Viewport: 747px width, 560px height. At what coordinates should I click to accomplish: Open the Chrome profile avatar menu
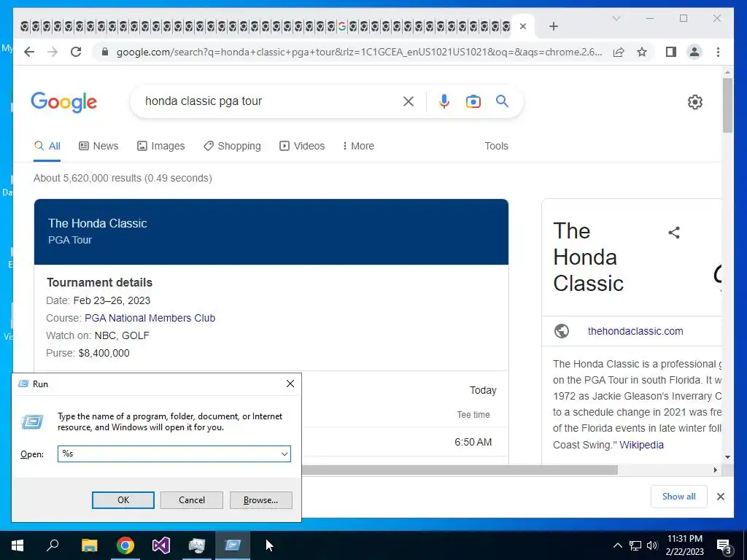click(694, 52)
